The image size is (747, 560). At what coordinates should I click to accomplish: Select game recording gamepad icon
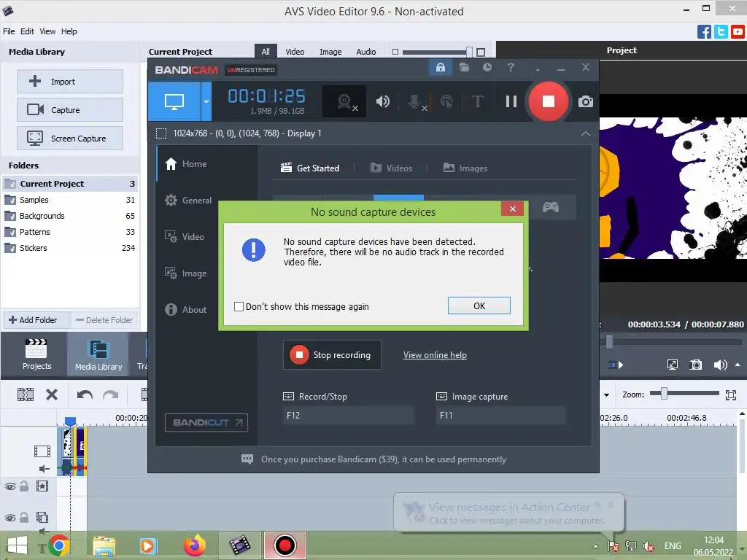(550, 207)
